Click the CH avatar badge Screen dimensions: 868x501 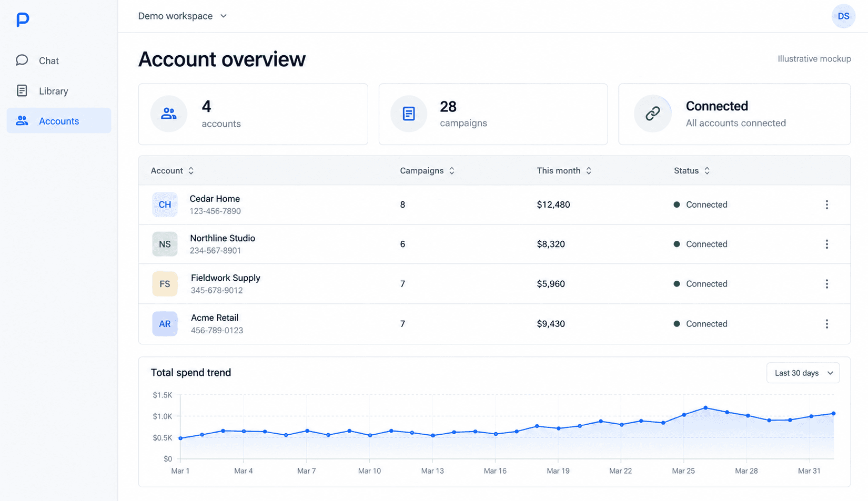coord(165,205)
